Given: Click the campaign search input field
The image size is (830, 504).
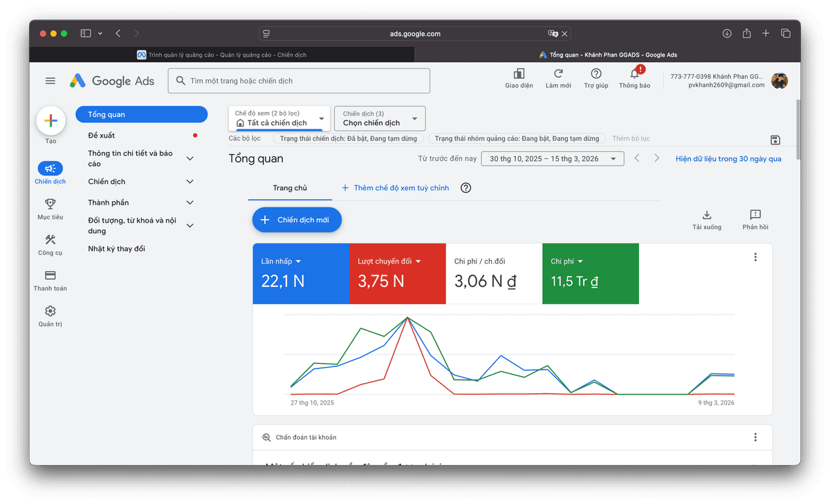Looking at the screenshot, I should tap(304, 81).
